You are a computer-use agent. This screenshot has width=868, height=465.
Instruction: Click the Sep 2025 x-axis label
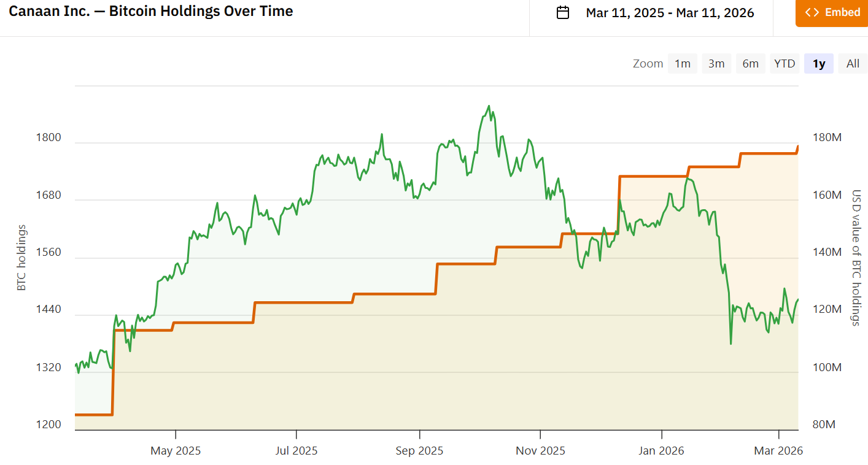tap(419, 451)
